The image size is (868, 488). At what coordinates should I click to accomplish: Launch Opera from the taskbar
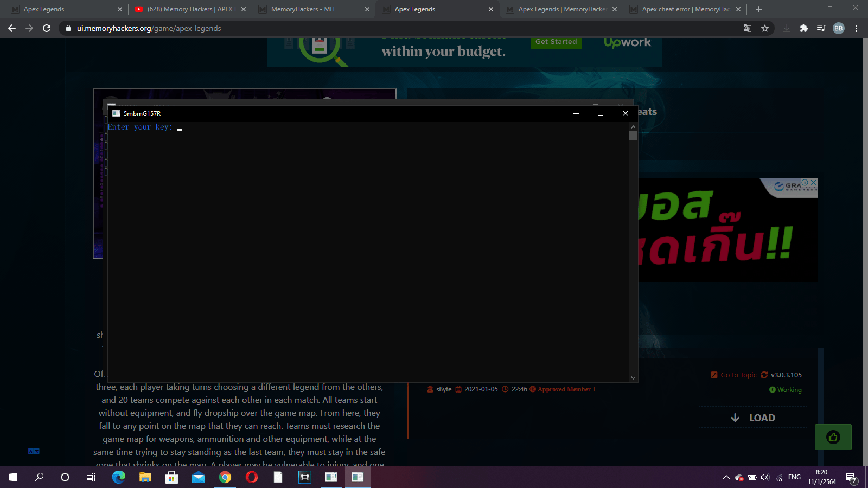point(251,477)
